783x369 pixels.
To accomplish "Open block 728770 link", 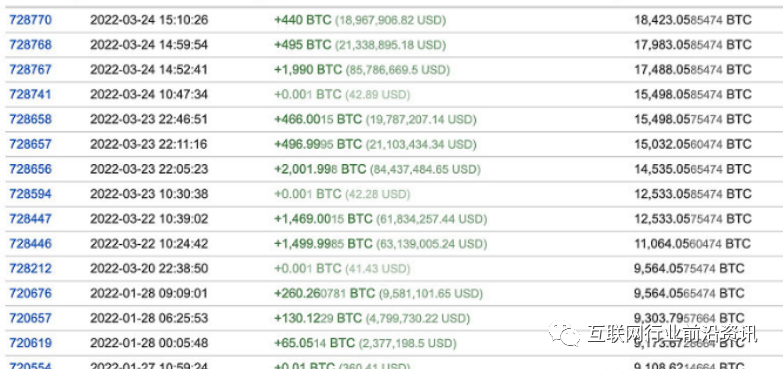I will (x=30, y=20).
